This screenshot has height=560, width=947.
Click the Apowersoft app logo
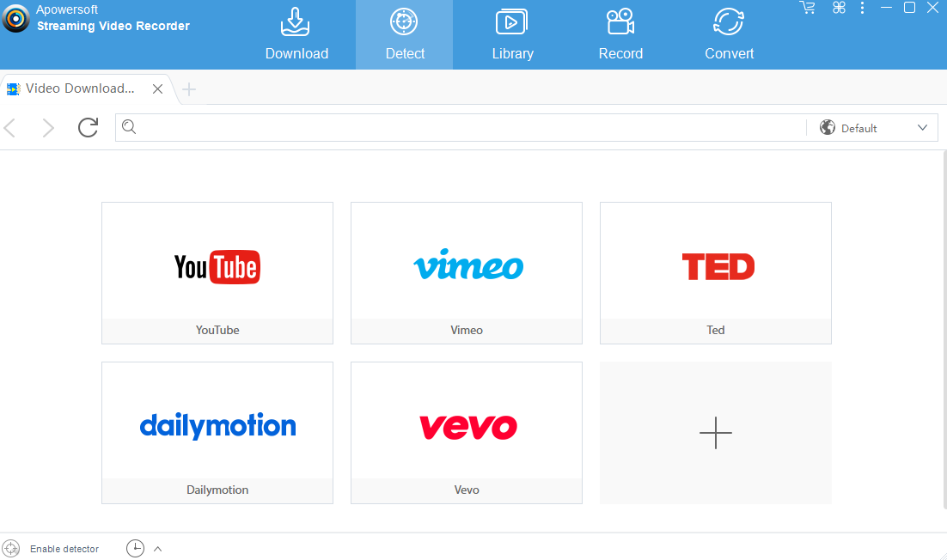pos(15,18)
